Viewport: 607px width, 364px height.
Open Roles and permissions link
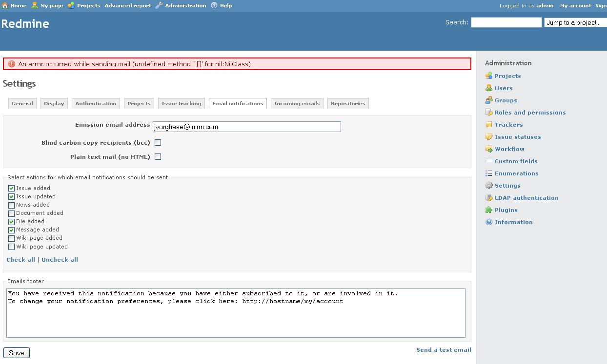click(530, 113)
